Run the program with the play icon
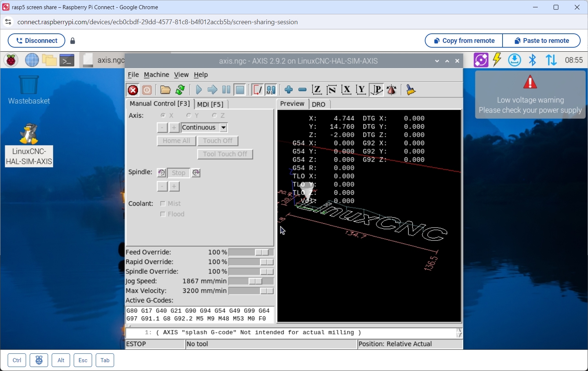Screen dimensions: 588x371 (x=199, y=90)
